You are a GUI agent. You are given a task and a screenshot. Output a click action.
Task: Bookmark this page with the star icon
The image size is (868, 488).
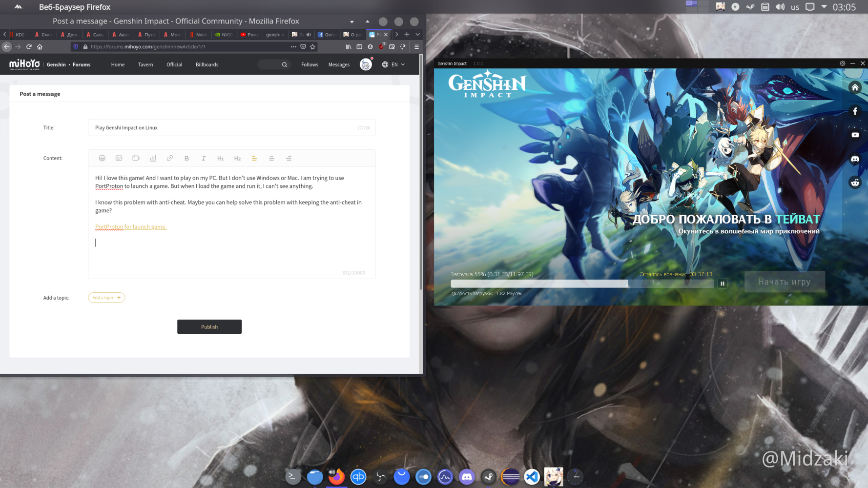click(313, 47)
